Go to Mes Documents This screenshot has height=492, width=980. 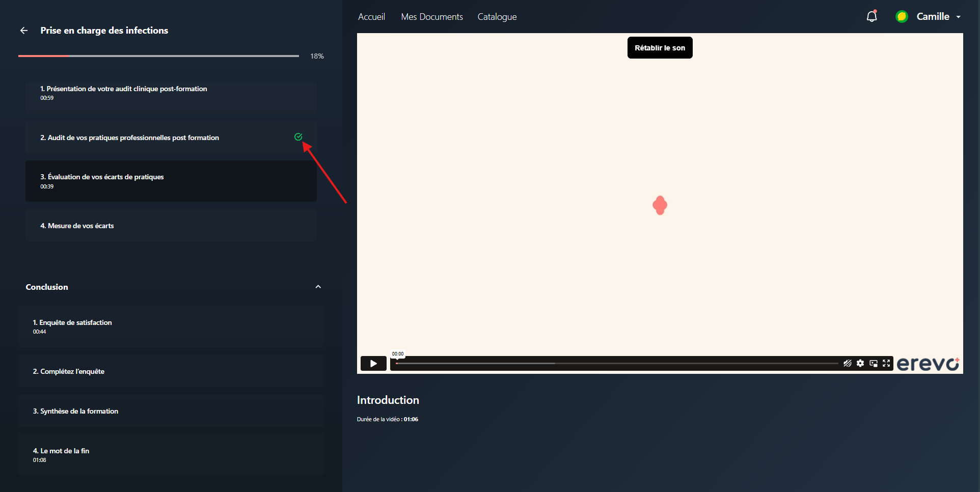pyautogui.click(x=432, y=17)
